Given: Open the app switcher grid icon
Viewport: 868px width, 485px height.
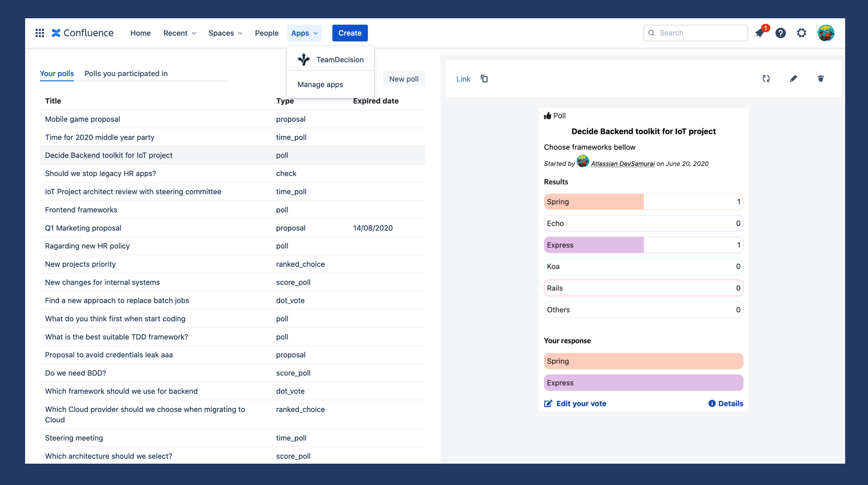Looking at the screenshot, I should [40, 33].
